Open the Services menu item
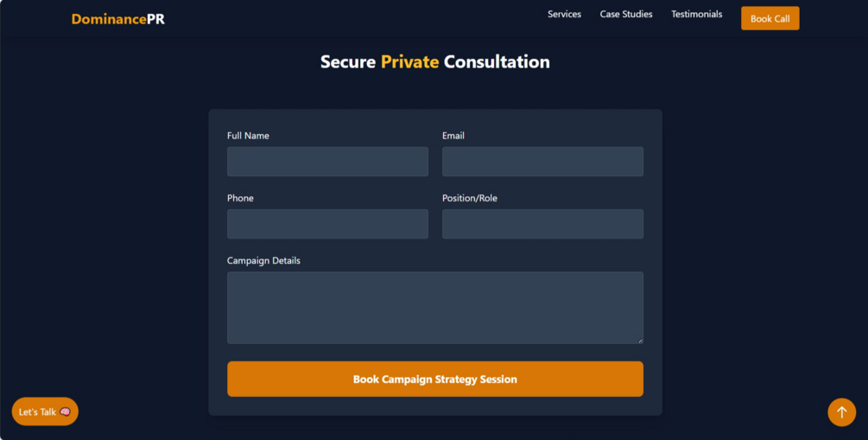 [x=564, y=14]
